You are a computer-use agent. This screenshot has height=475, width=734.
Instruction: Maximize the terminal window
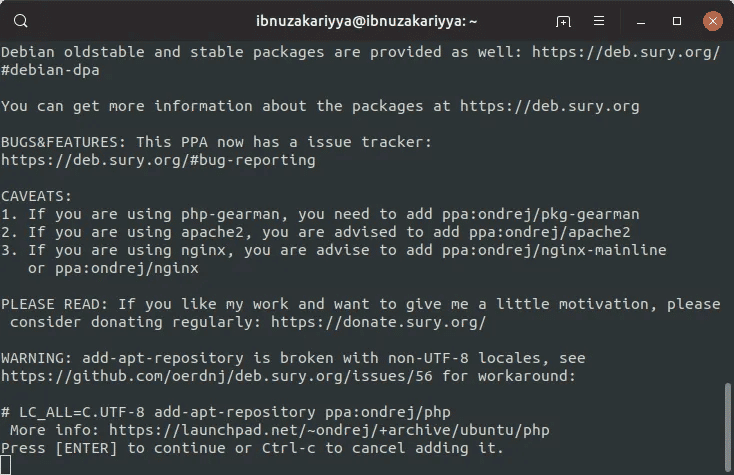click(676, 21)
